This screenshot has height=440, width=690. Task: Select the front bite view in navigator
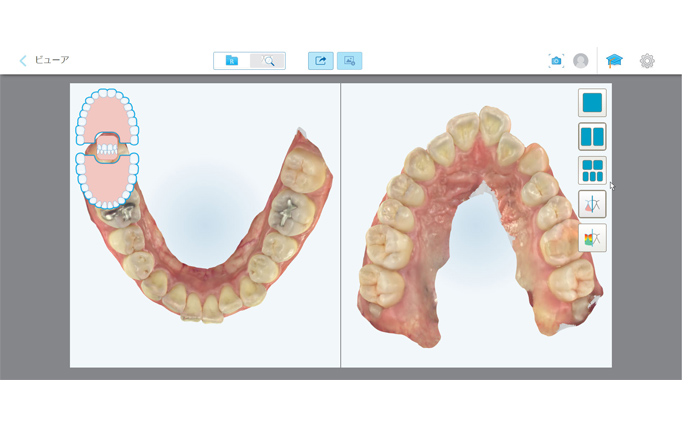[107, 148]
